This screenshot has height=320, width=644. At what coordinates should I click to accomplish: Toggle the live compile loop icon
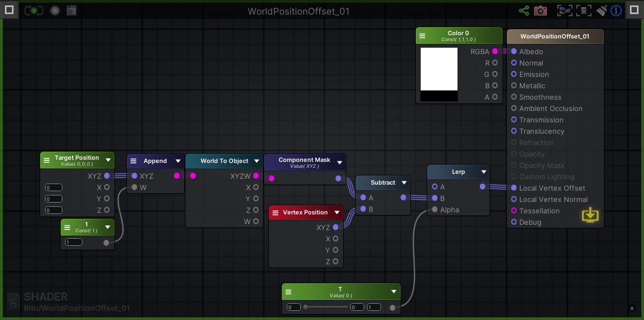pos(34,10)
